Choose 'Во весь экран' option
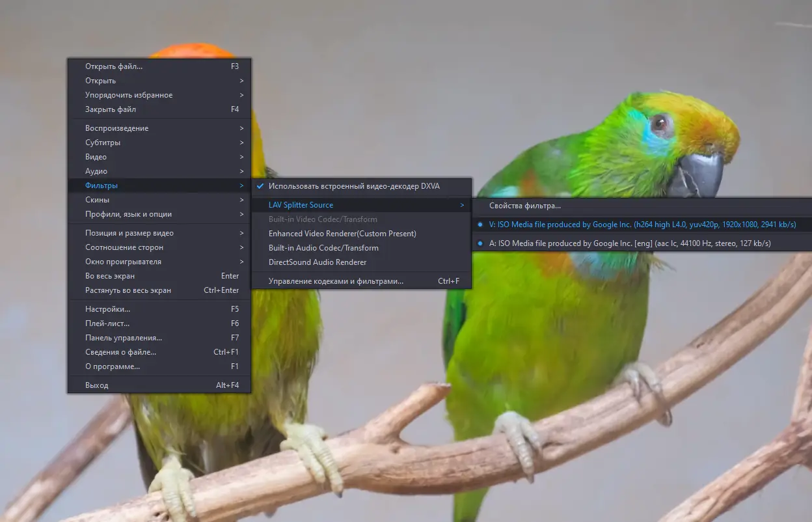The image size is (812, 522). (159, 276)
